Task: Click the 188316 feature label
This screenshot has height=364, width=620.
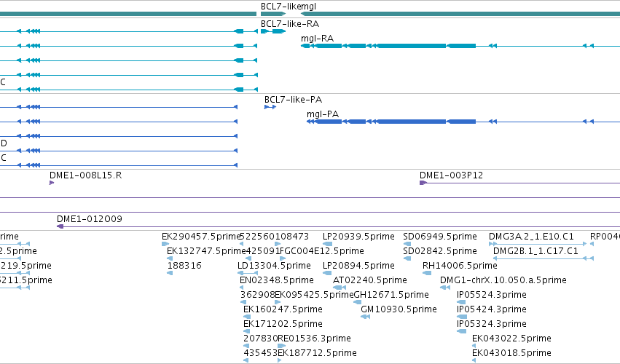Action: pyautogui.click(x=184, y=266)
